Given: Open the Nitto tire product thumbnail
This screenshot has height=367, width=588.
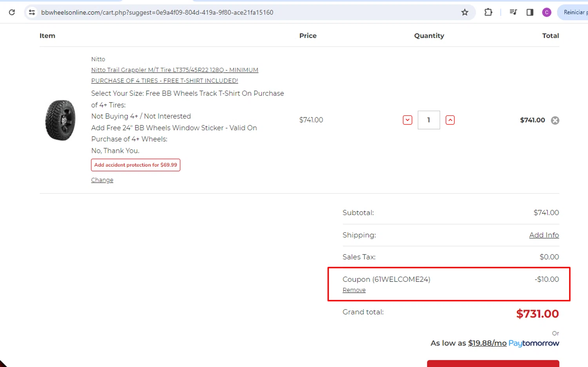Looking at the screenshot, I should pos(60,120).
